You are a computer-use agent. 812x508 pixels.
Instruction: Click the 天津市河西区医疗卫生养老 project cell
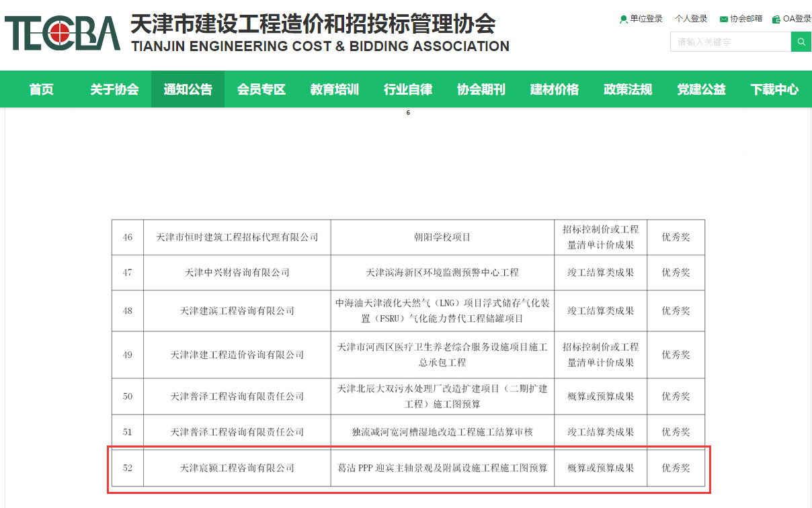[x=442, y=355]
